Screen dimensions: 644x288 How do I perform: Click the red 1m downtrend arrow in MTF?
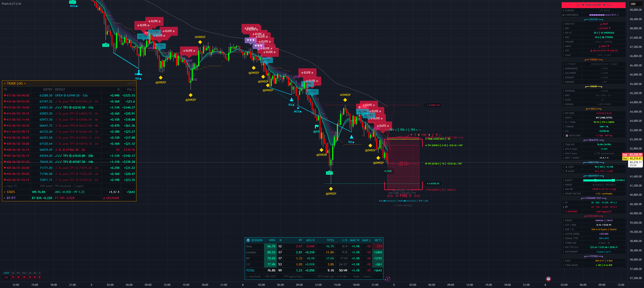[13, 277]
